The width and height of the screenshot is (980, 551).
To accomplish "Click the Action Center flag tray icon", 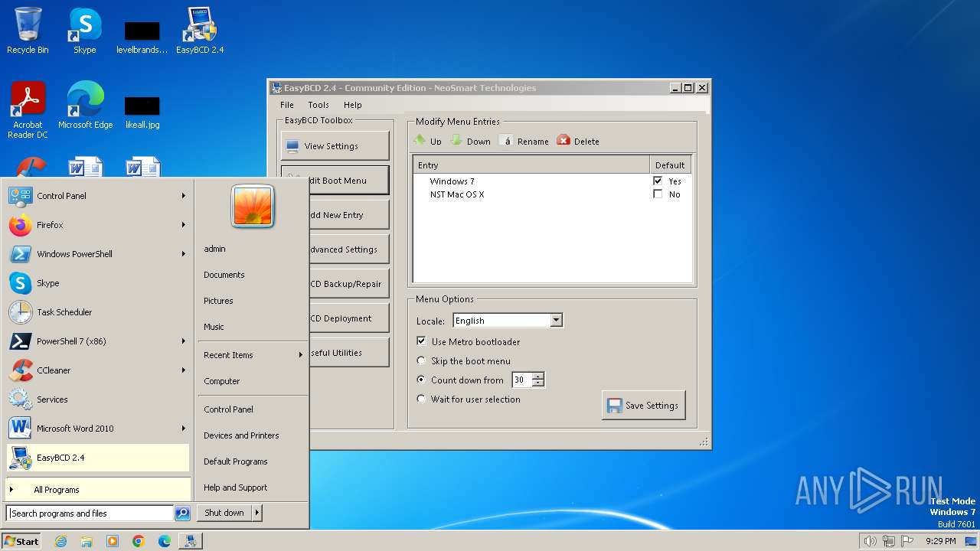I will (x=908, y=541).
